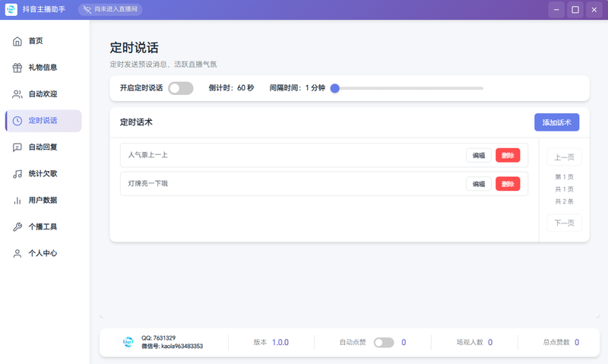608x364 pixels.
Task: Edit the 人气票上一上 message
Action: pyautogui.click(x=479, y=155)
